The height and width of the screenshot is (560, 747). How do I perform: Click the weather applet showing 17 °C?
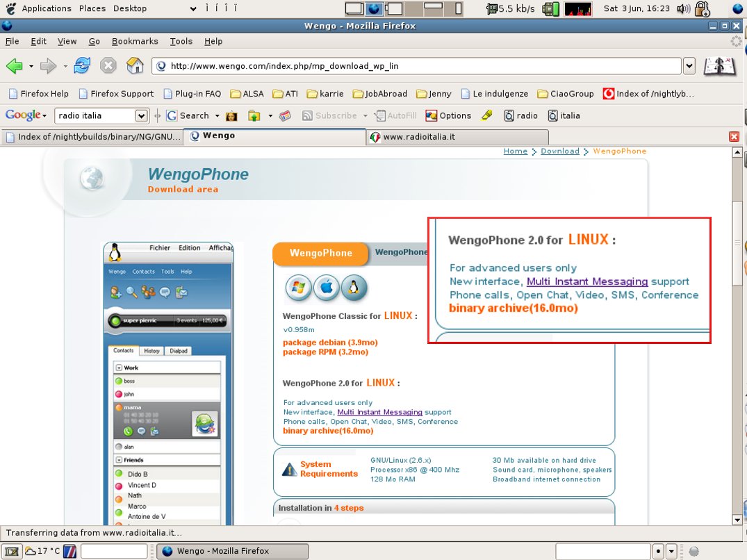click(x=42, y=551)
